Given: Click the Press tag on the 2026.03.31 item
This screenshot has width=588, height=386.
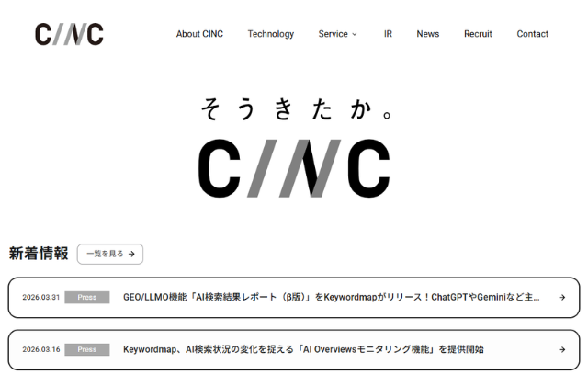Looking at the screenshot, I should coord(87,298).
